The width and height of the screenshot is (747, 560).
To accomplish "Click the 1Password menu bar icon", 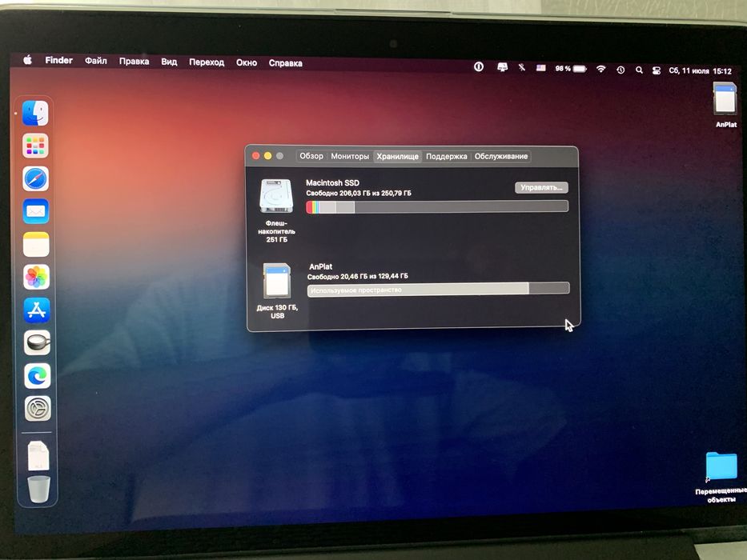I will (x=479, y=66).
